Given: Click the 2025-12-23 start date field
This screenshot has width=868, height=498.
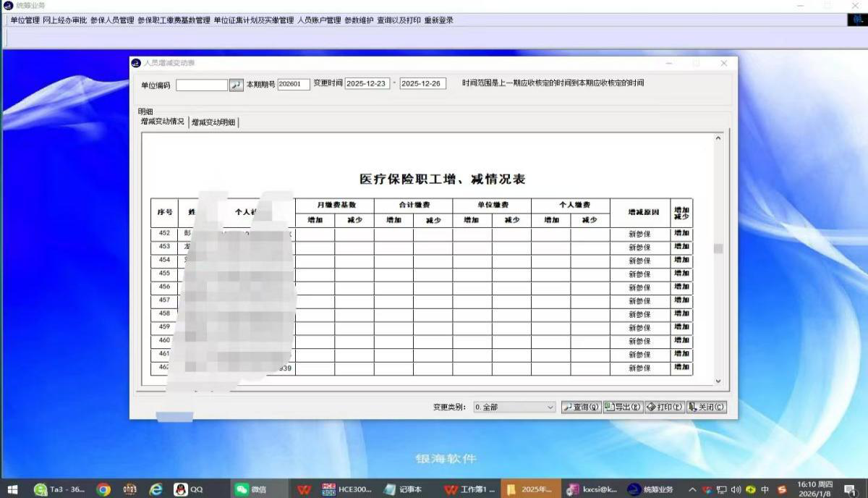Looking at the screenshot, I should pyautogui.click(x=367, y=83).
